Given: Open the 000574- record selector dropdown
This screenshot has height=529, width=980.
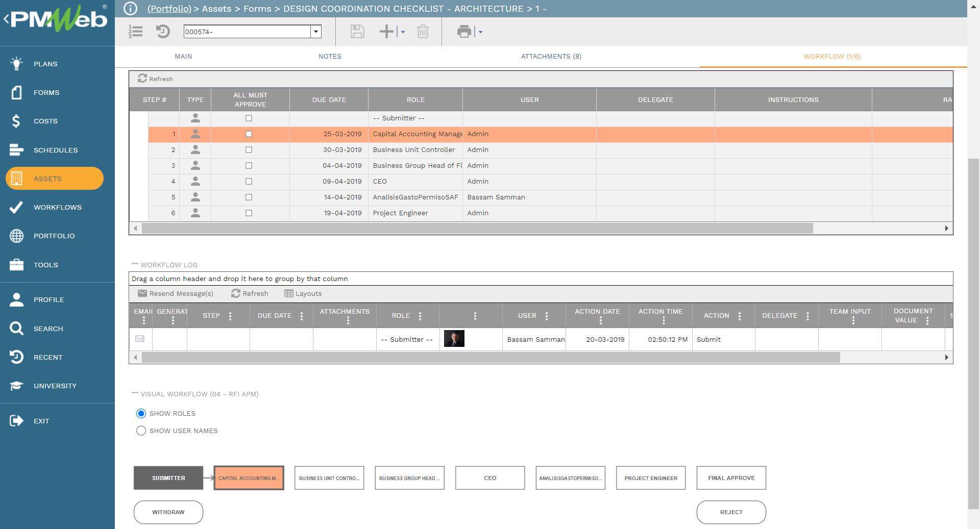Looking at the screenshot, I should click(x=316, y=32).
